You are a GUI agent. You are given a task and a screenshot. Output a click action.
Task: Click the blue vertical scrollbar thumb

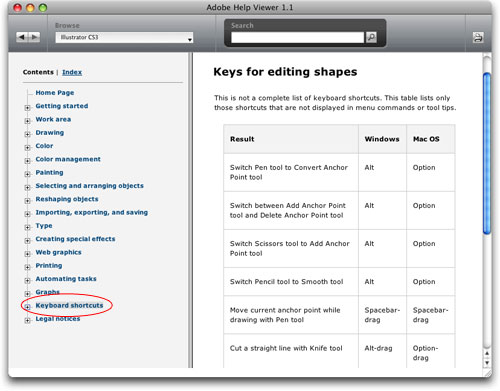(487, 153)
